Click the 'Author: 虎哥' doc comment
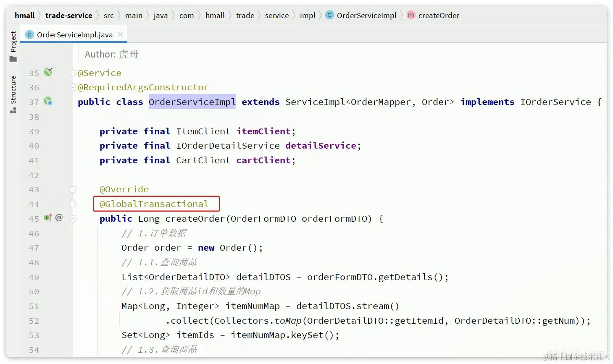The width and height of the screenshot is (613, 364). 112,54
